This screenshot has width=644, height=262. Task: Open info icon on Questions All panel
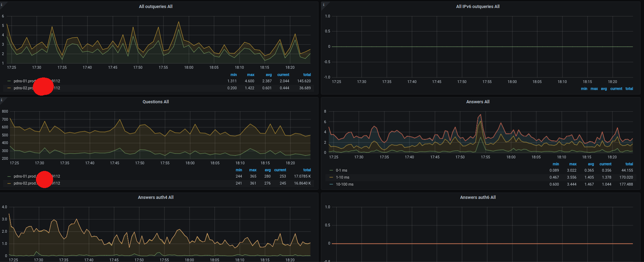pyautogui.click(x=1, y=100)
